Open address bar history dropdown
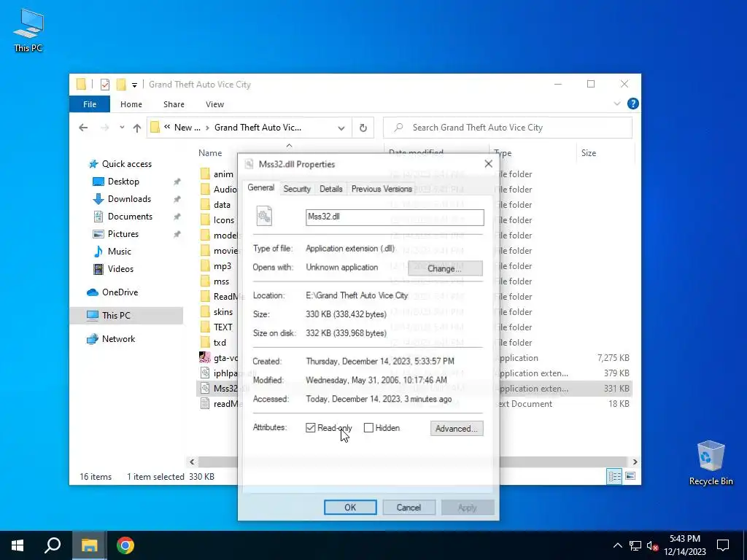The image size is (747, 560). click(341, 128)
